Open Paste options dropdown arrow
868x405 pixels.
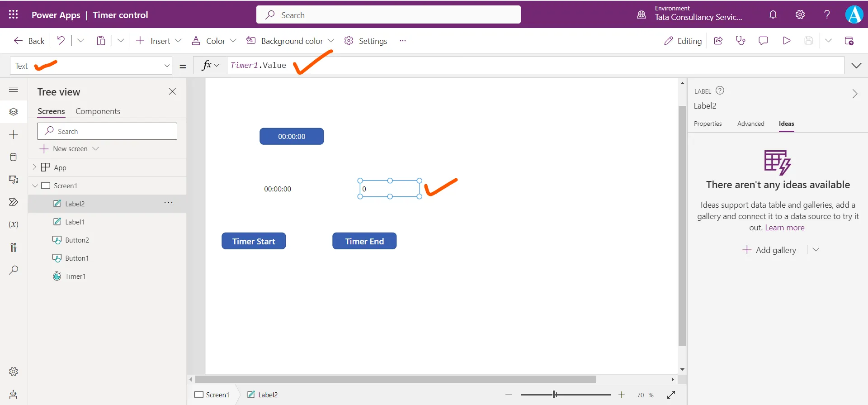coord(120,41)
